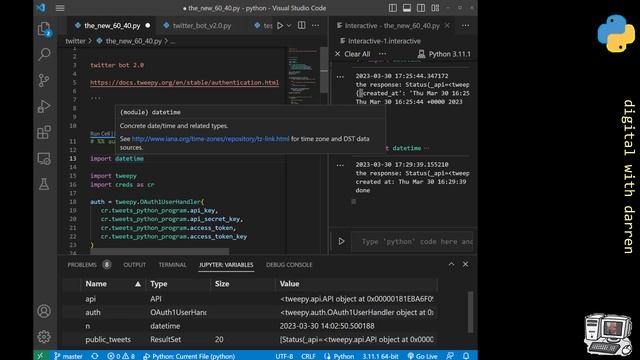
Task: Open the Remote Explorer view
Action: [44, 158]
